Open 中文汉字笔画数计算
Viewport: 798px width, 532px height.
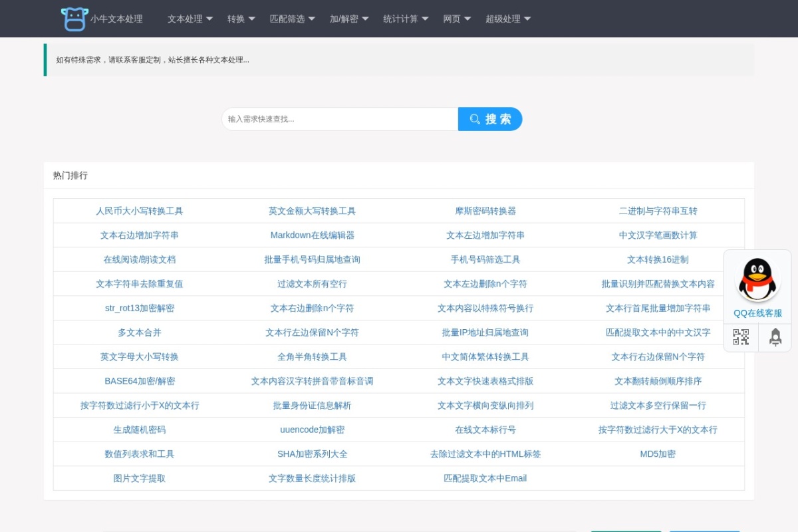658,235
